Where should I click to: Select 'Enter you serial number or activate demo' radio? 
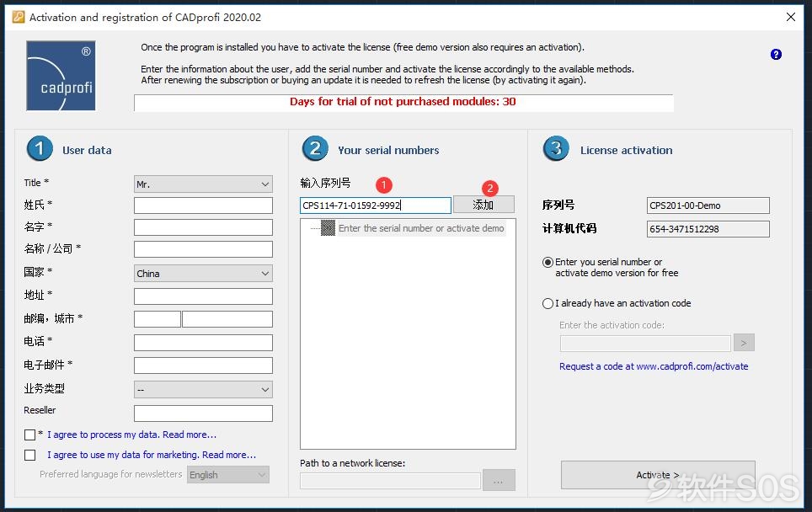(548, 262)
